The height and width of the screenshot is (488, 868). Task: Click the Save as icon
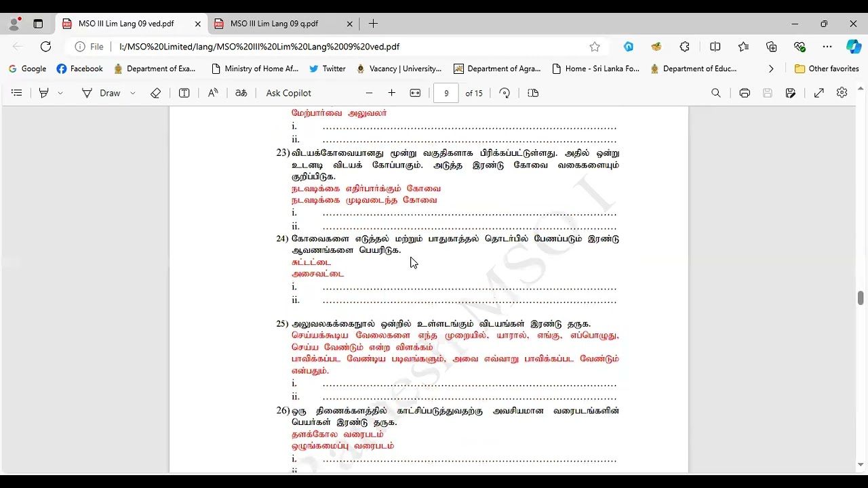pyautogui.click(x=791, y=93)
